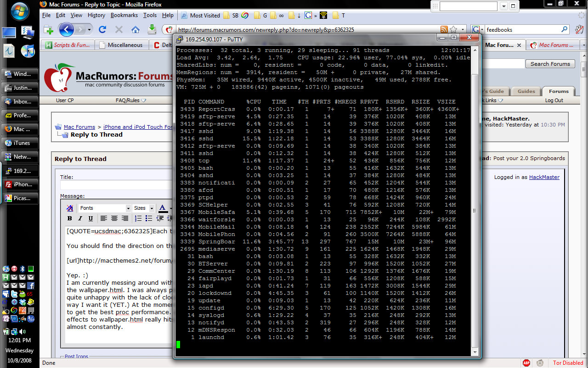Open the Picasa taskbar button
The height and width of the screenshot is (368, 588).
19,198
